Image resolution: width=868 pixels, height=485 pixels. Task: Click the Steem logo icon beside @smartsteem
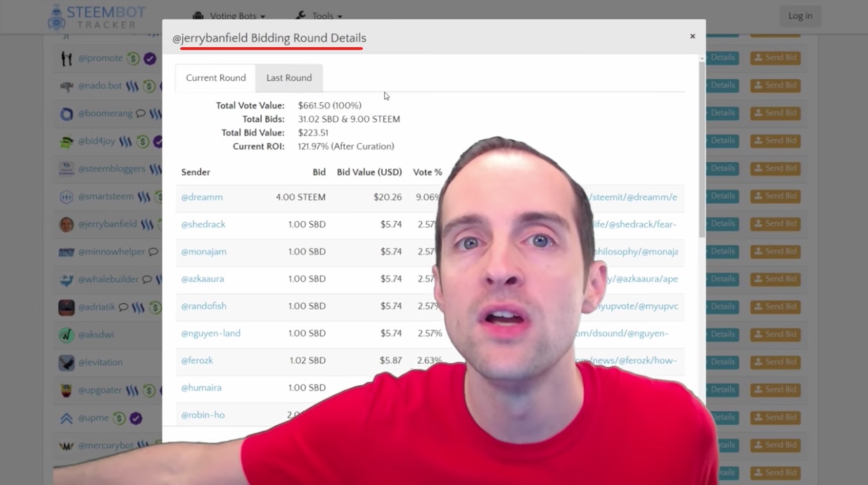pyautogui.click(x=143, y=197)
